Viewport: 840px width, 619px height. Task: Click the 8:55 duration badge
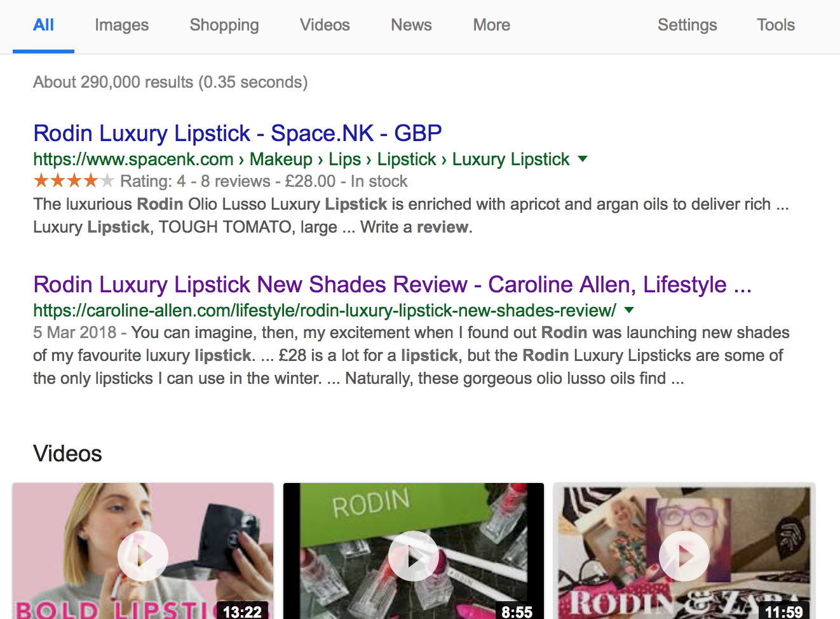coord(517,611)
